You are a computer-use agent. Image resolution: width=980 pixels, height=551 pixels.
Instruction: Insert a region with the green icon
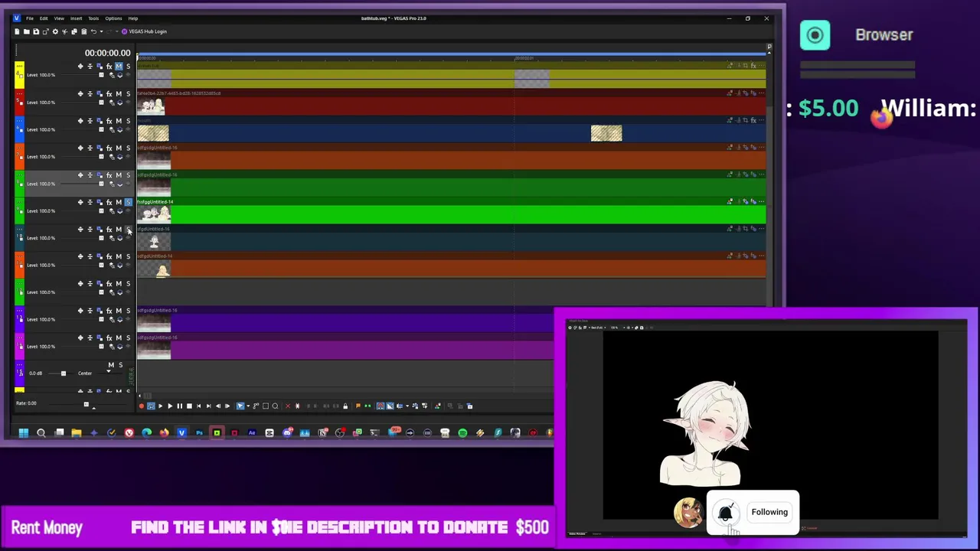pyautogui.click(x=367, y=406)
